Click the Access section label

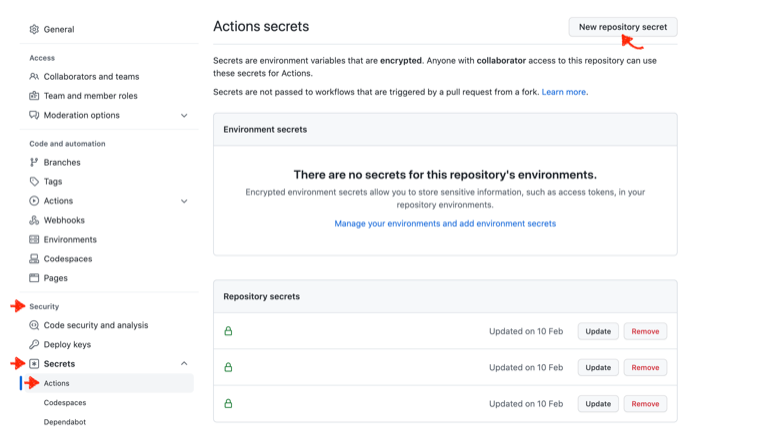pyautogui.click(x=42, y=58)
